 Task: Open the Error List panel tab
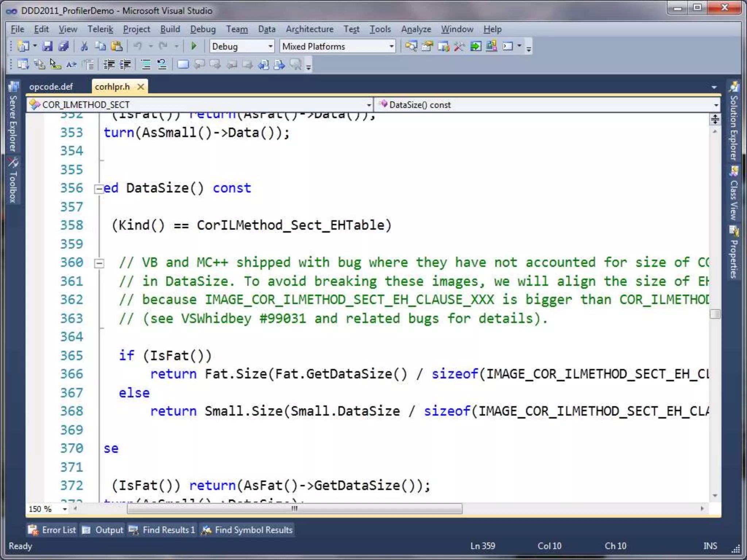pos(52,530)
